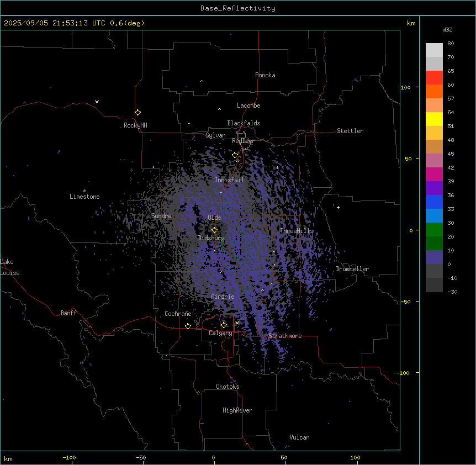Click the Stettler city label

pyautogui.click(x=350, y=131)
